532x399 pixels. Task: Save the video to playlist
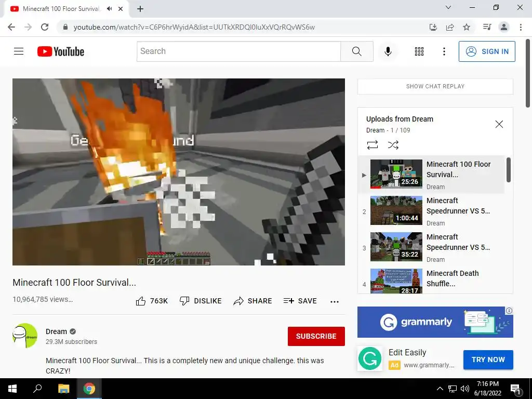pyautogui.click(x=300, y=301)
